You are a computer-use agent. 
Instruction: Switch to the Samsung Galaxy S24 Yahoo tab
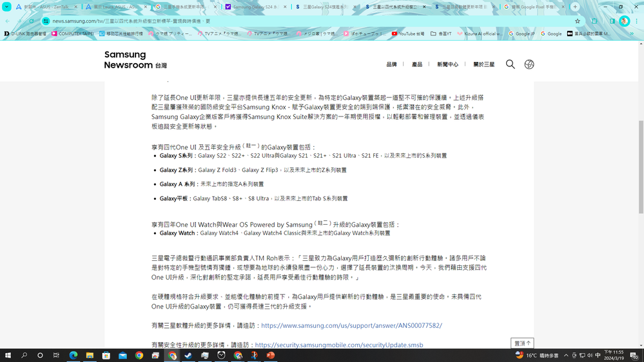[255, 7]
